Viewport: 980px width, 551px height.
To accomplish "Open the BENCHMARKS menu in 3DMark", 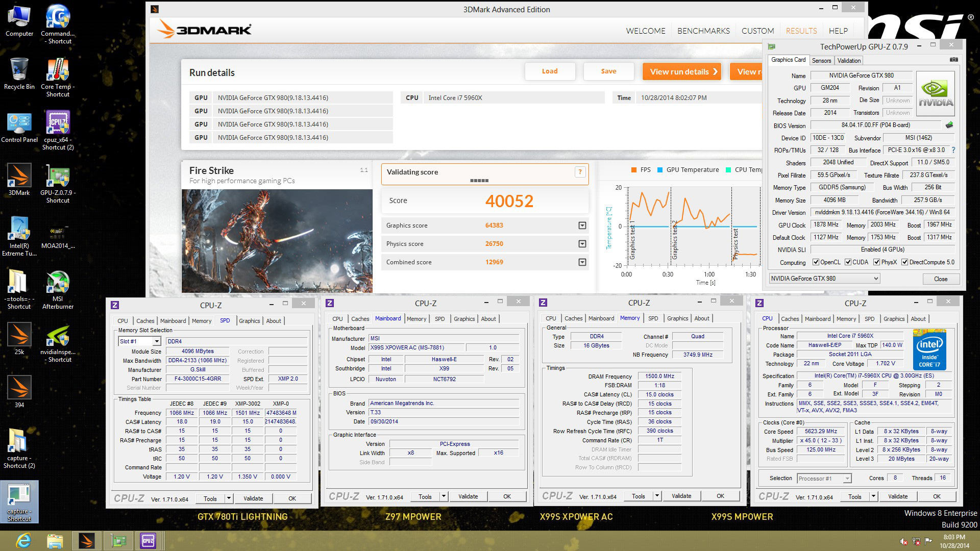I will click(703, 31).
